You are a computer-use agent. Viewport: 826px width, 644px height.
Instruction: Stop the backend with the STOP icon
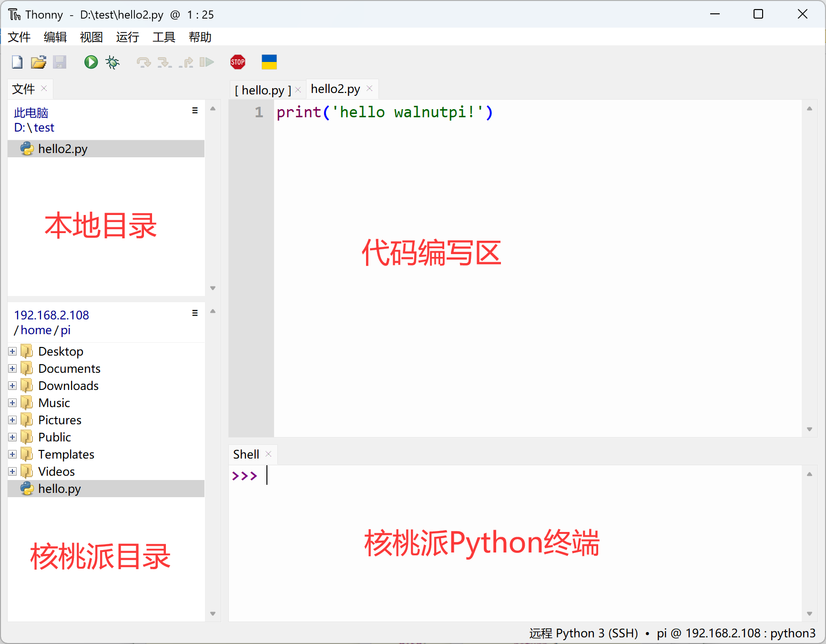coord(238,62)
